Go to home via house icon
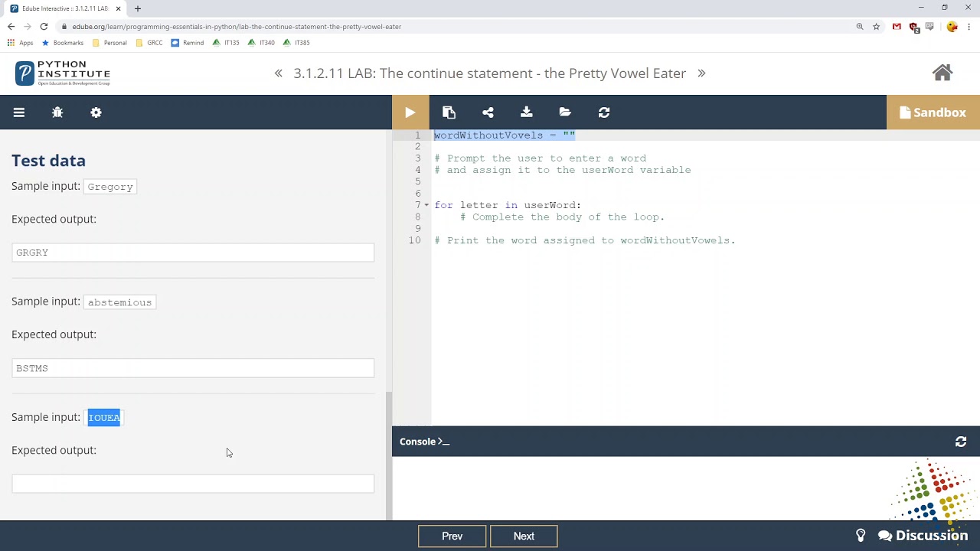 [942, 73]
